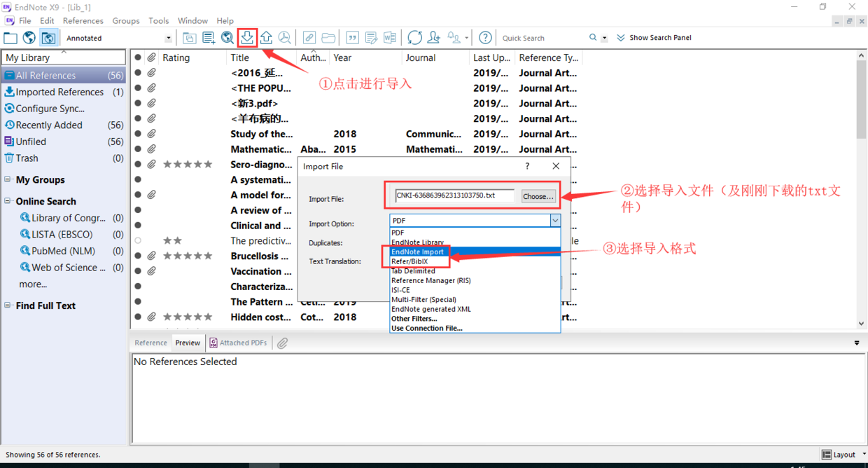The height and width of the screenshot is (468, 868).
Task: Click more... under Online Search
Action: pos(33,284)
